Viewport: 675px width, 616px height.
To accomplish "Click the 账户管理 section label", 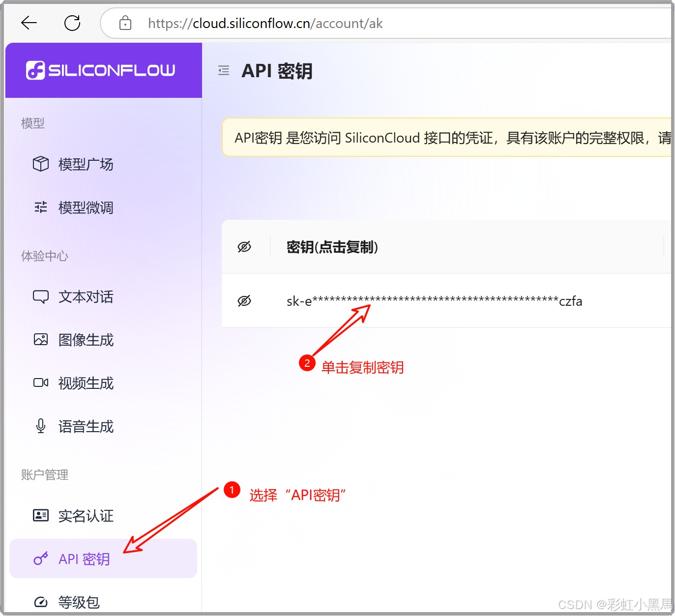I will 45,475.
